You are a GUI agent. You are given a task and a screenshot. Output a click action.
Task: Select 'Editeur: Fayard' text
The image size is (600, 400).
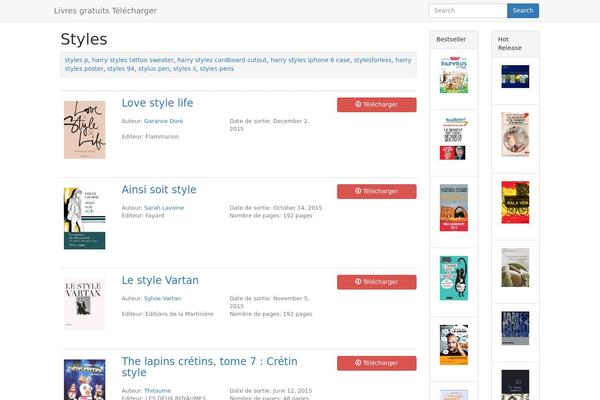pos(143,216)
